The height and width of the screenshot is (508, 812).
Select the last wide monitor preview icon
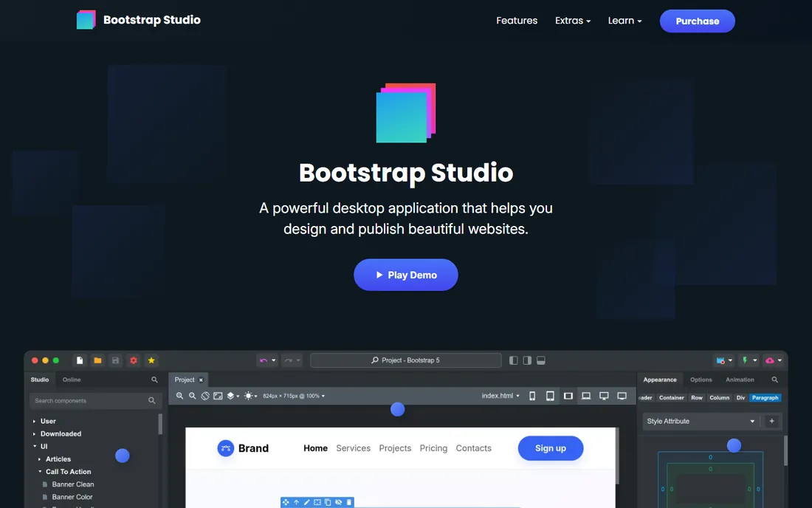point(622,396)
